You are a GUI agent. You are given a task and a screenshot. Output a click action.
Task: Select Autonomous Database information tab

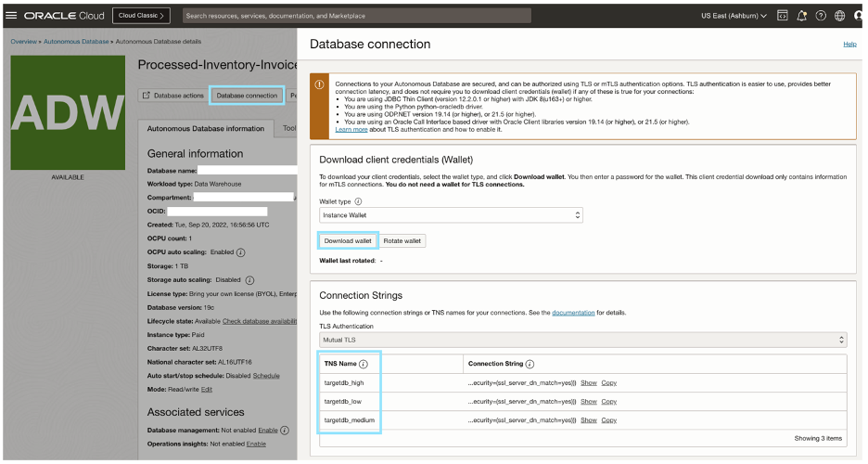[206, 128]
